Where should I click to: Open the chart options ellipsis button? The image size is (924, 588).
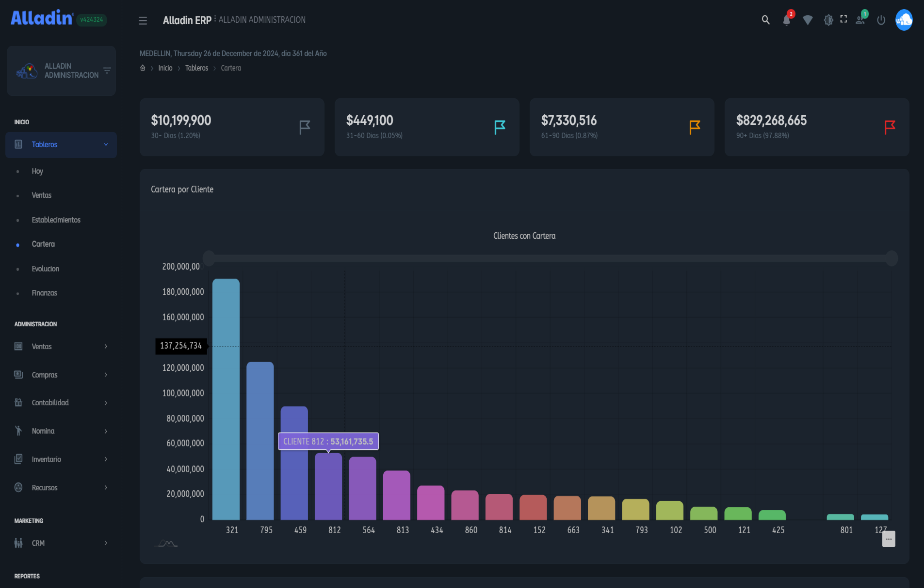(889, 539)
